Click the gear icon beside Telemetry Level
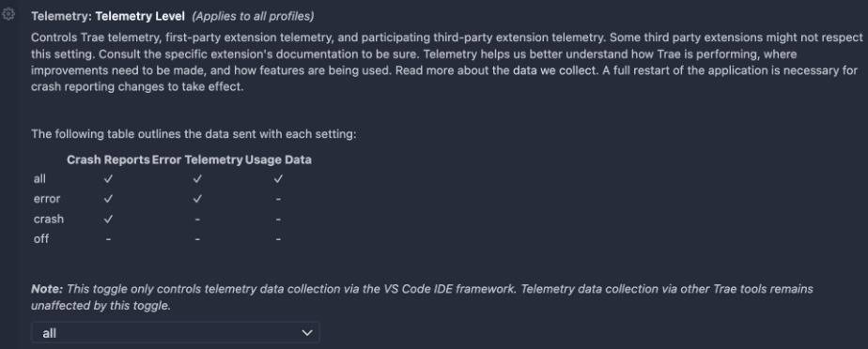 (8, 15)
